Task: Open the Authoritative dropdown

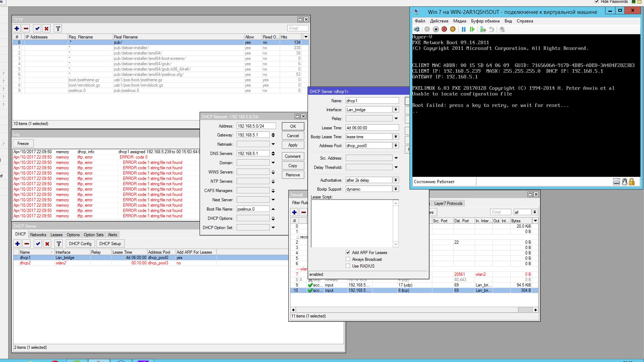Action: pyautogui.click(x=396, y=180)
